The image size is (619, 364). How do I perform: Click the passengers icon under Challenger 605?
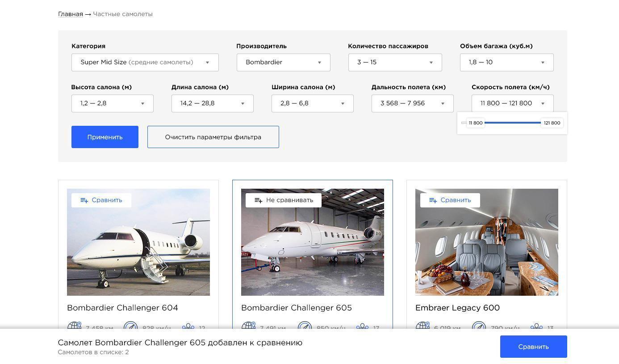tap(362, 327)
